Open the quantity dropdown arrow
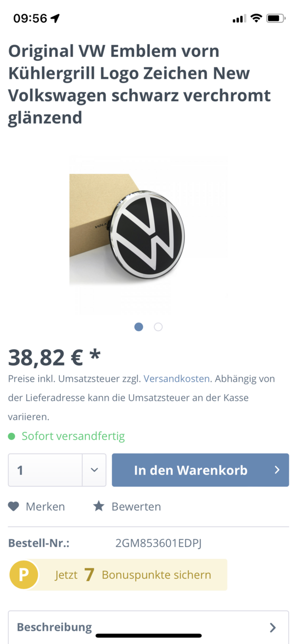 click(x=94, y=470)
